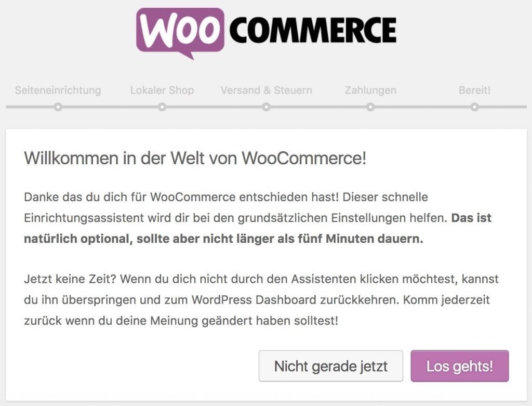This screenshot has width=532, height=406.
Task: Select the step dot under Zahlungen
Action: tap(370, 107)
